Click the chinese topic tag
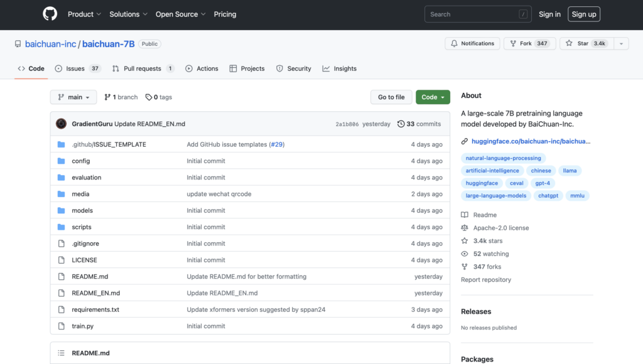The width and height of the screenshot is (643, 364). pos(541,171)
